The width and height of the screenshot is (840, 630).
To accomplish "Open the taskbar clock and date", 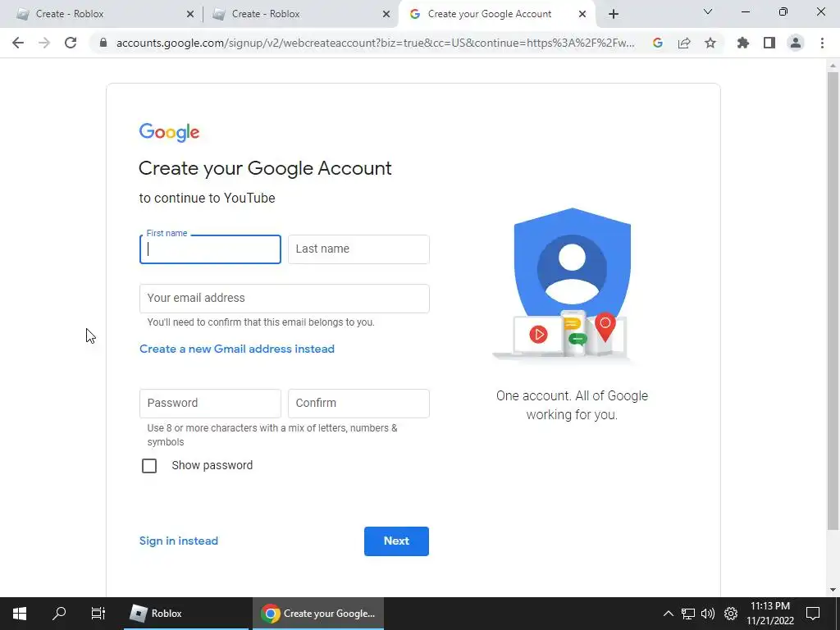I will point(770,614).
